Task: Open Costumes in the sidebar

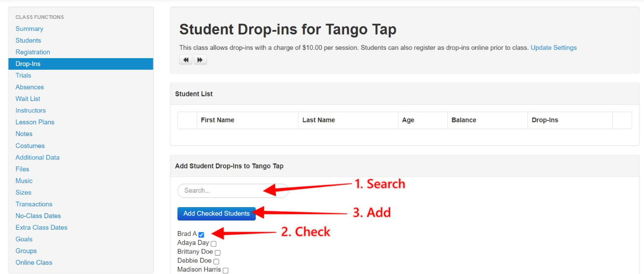Action: click(x=30, y=146)
